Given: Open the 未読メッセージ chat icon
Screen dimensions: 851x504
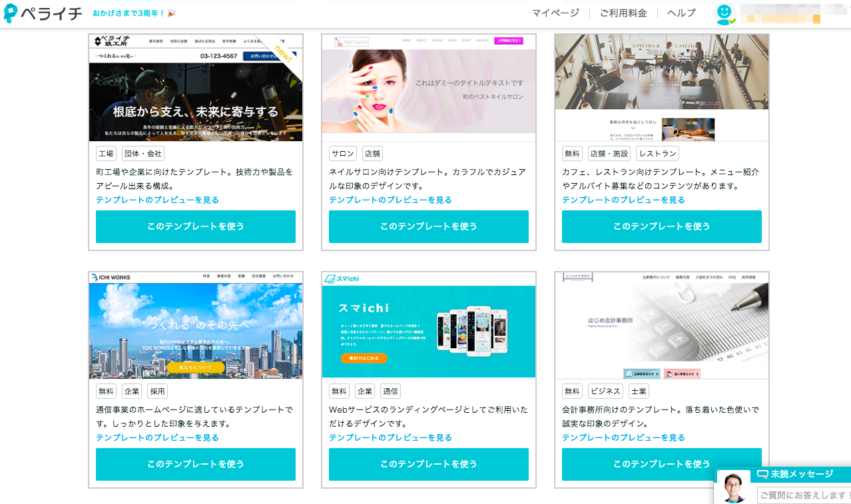Looking at the screenshot, I should (763, 474).
